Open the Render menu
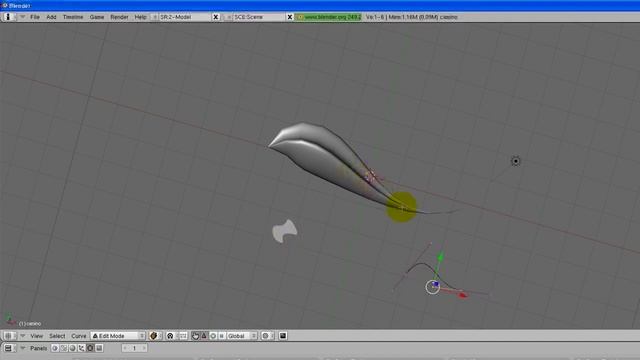The width and height of the screenshot is (640, 360). tap(119, 17)
